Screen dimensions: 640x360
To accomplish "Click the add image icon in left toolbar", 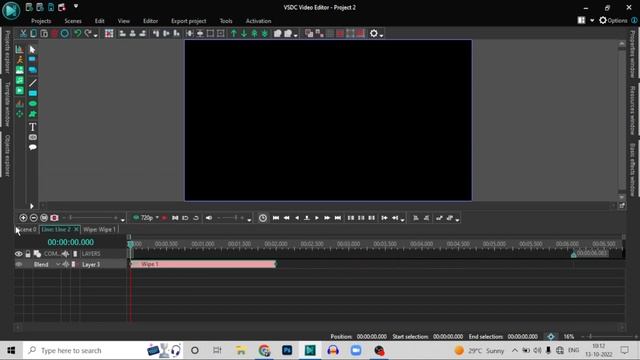I will pos(20,70).
